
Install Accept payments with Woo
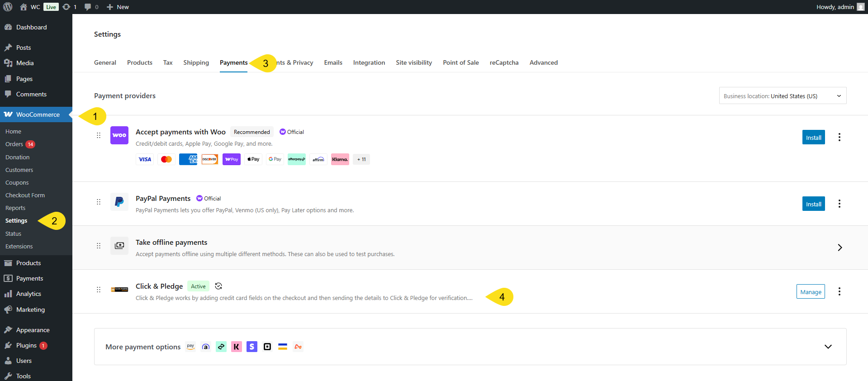click(x=814, y=137)
